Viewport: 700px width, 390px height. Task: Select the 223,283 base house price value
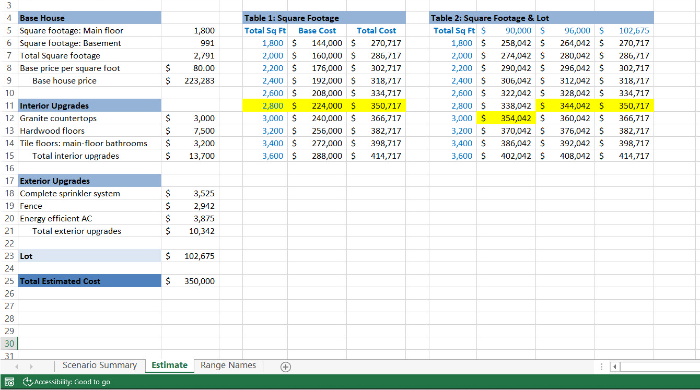coord(191,81)
